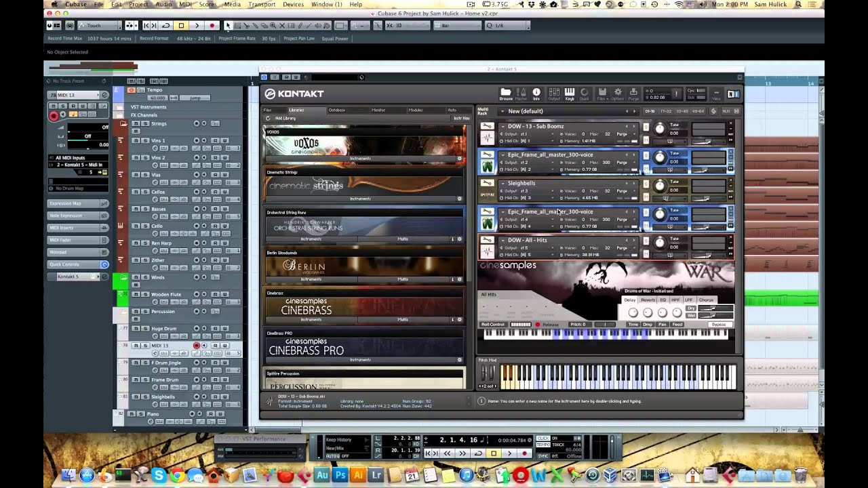The height and width of the screenshot is (488, 868).
Task: Open the Kontakt Options gear icon
Action: (x=618, y=94)
